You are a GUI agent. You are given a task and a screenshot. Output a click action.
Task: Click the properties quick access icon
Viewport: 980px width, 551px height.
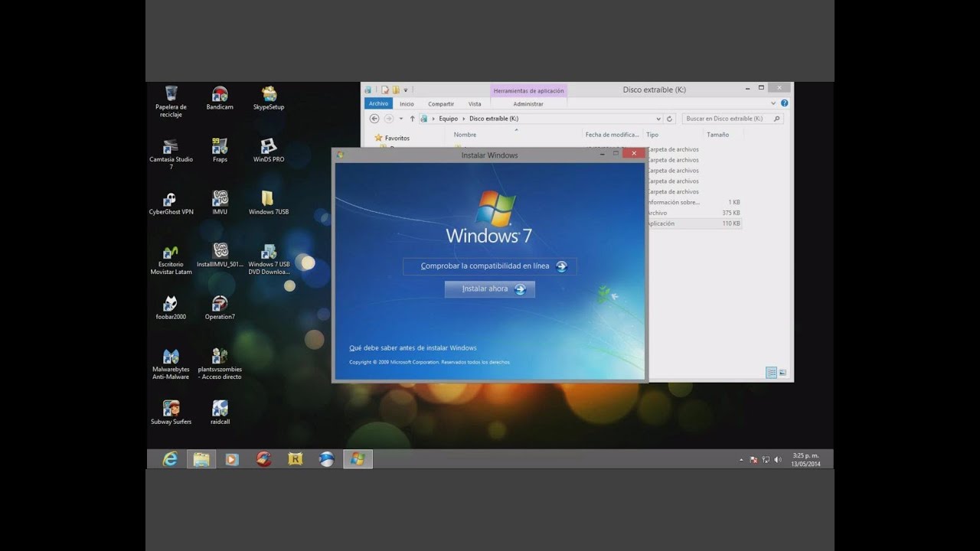(385, 90)
